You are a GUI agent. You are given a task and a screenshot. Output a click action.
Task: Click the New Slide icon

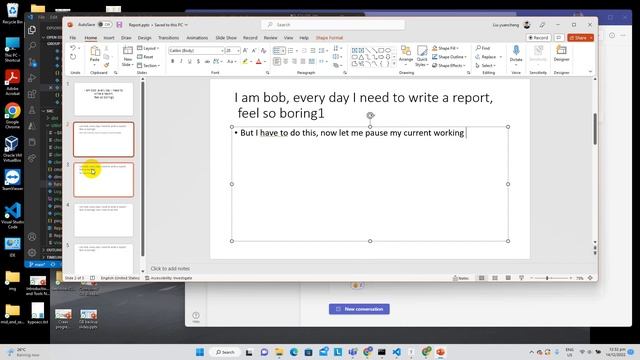(127, 51)
